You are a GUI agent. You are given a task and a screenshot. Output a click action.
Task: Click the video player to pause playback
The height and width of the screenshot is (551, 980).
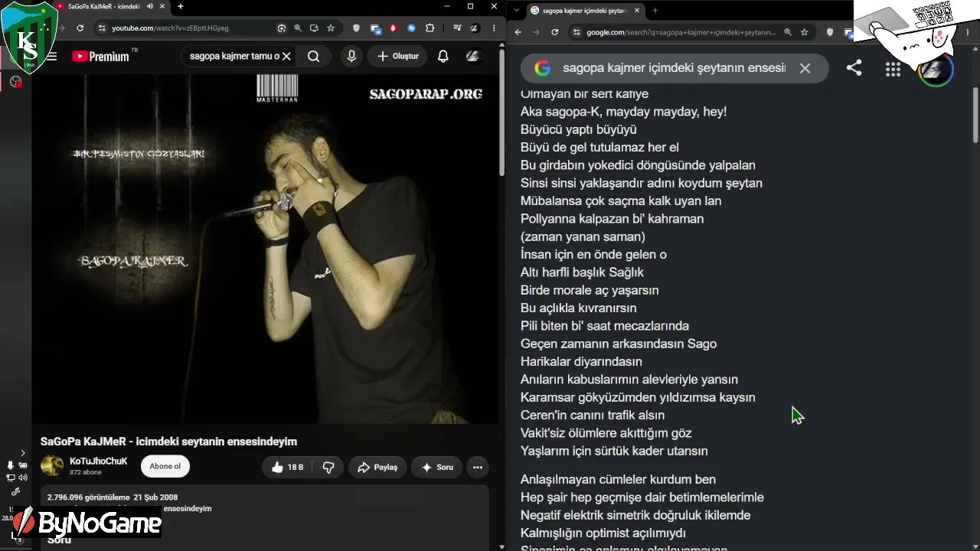pyautogui.click(x=265, y=249)
